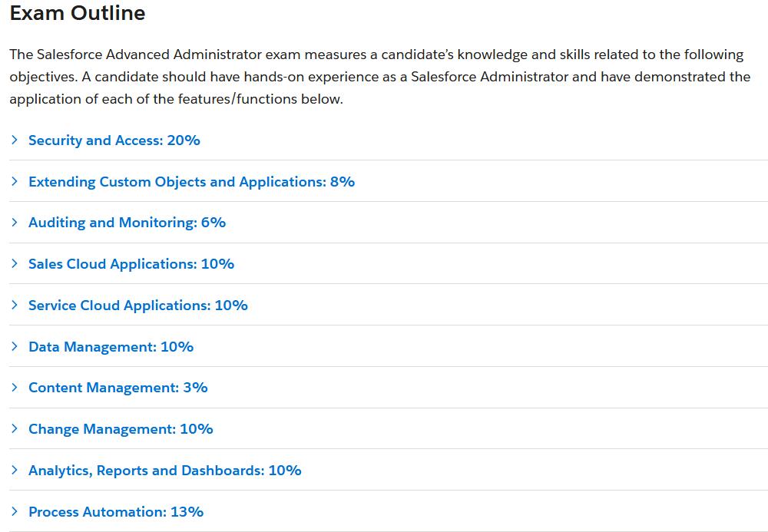Click the Change Management chevron
This screenshot has height=532, width=768.
click(14, 428)
